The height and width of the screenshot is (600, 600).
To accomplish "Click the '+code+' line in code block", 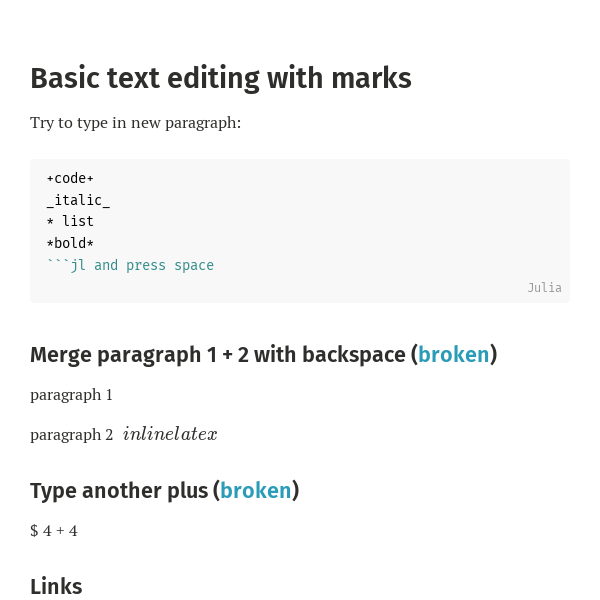I will [70, 178].
